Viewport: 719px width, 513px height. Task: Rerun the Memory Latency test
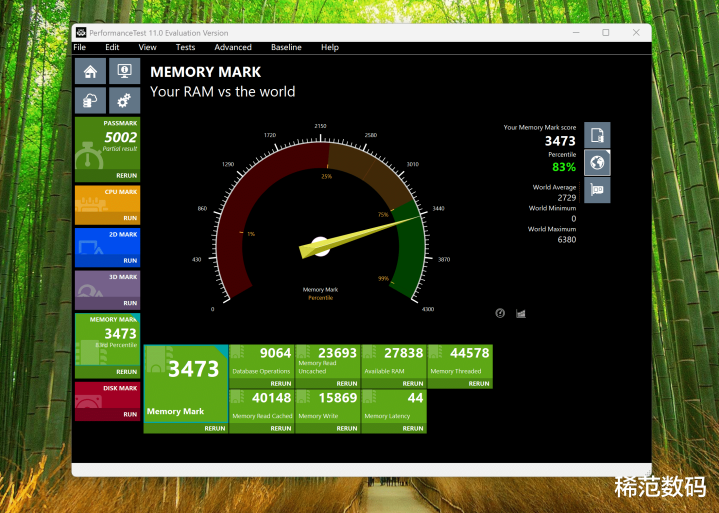413,428
